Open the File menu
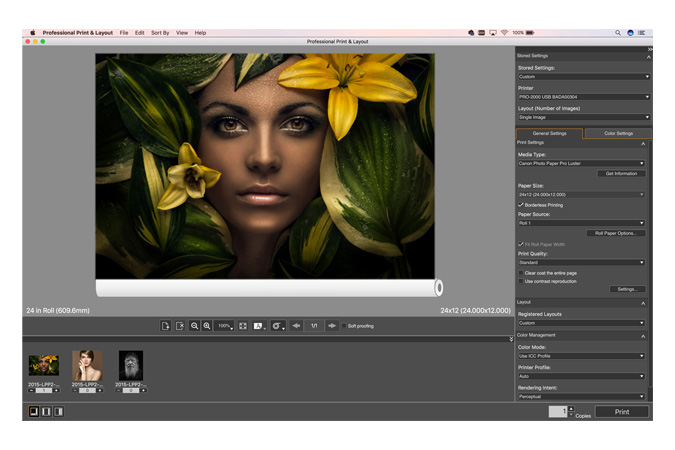This screenshot has width=675, height=450. (124, 33)
